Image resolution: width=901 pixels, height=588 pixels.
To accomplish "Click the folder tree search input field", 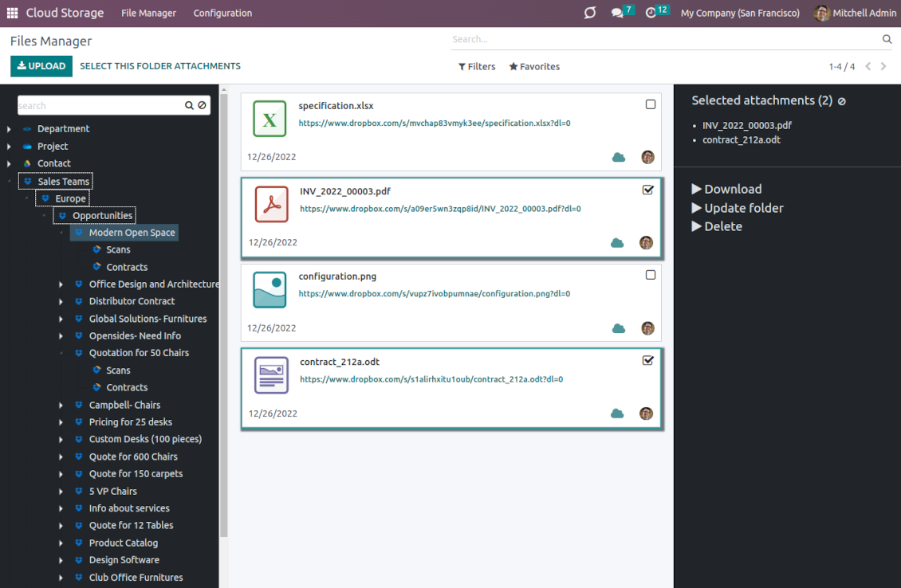I will click(99, 105).
